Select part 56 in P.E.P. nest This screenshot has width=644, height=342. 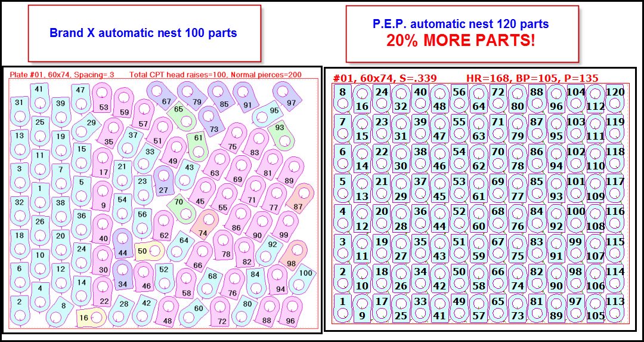click(459, 98)
